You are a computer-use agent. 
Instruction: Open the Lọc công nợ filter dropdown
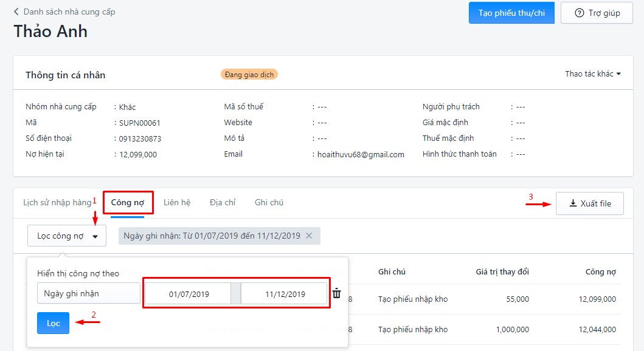coord(67,236)
